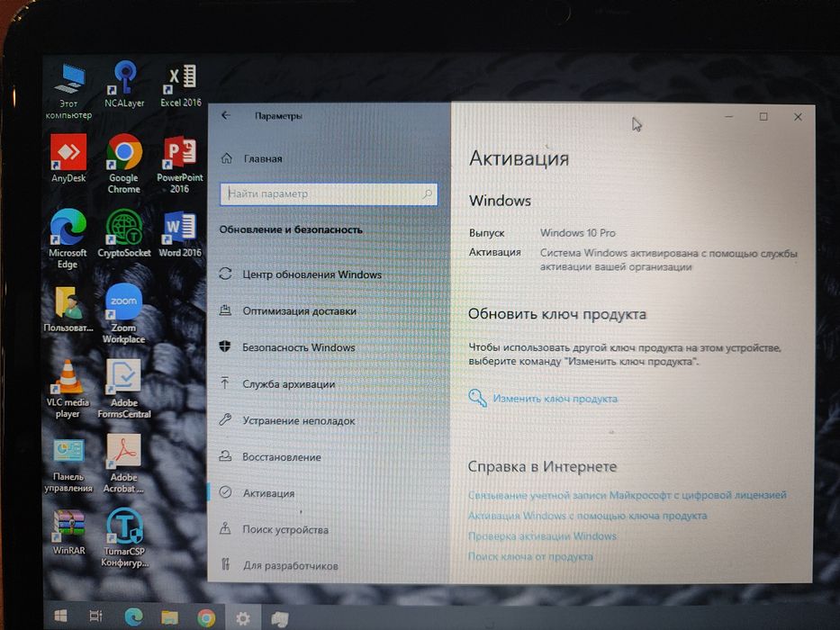840x630 pixels.
Task: Open the Этот компьютер desktop icon
Action: 69,91
